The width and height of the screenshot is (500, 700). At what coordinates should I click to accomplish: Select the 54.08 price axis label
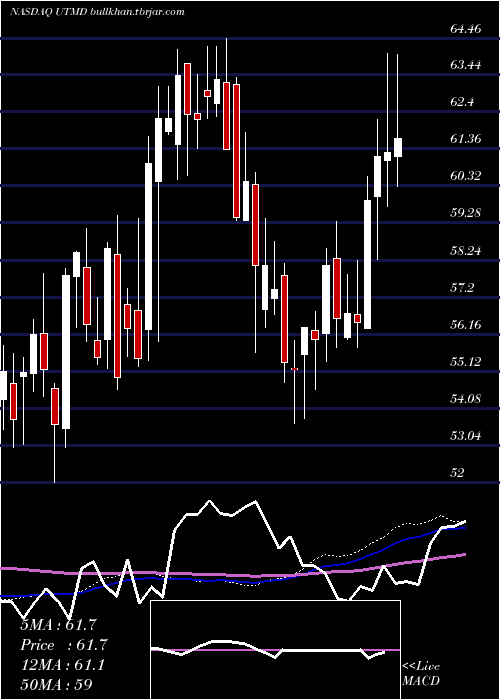[466, 399]
